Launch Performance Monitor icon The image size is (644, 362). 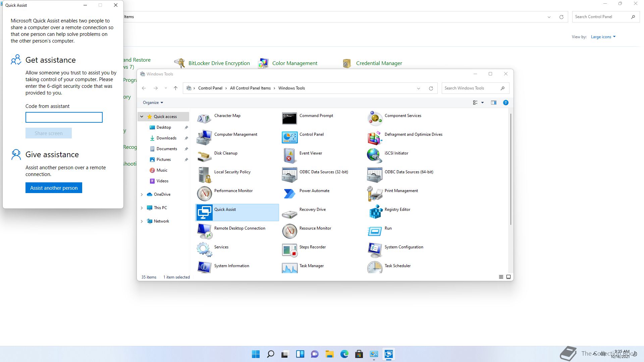(204, 193)
